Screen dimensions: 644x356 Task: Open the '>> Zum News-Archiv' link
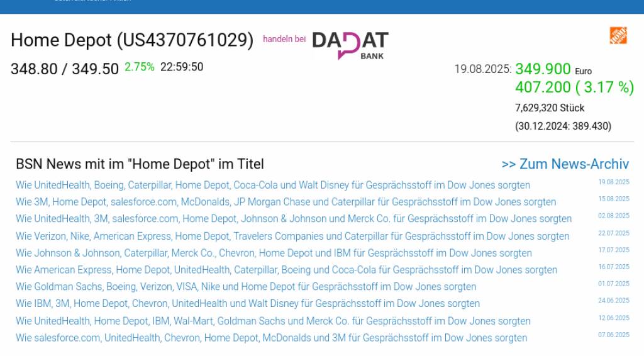[x=565, y=164]
